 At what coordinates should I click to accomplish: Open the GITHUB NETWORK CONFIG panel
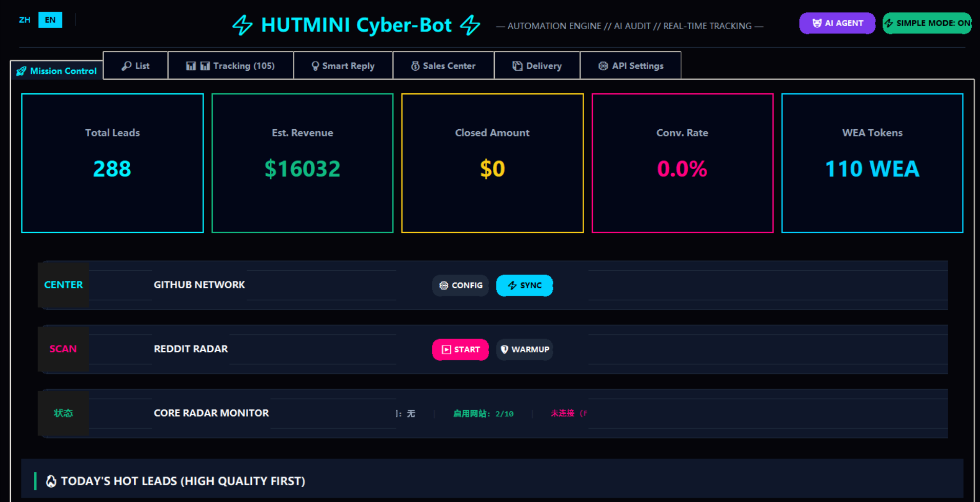click(x=460, y=286)
